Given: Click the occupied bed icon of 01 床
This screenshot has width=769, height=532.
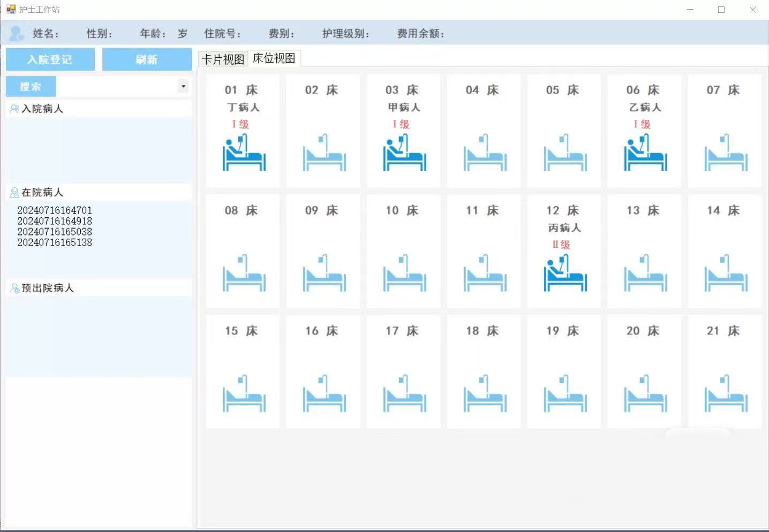Looking at the screenshot, I should tap(244, 153).
